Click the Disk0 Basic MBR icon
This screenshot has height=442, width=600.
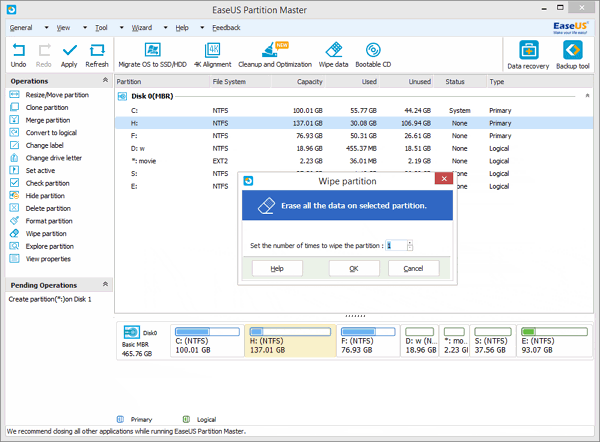click(132, 332)
